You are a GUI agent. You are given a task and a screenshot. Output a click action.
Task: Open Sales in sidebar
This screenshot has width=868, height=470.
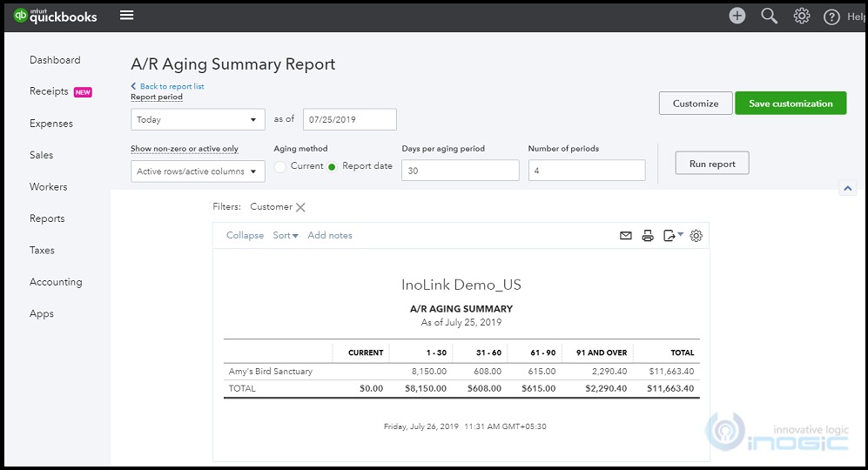pos(42,155)
